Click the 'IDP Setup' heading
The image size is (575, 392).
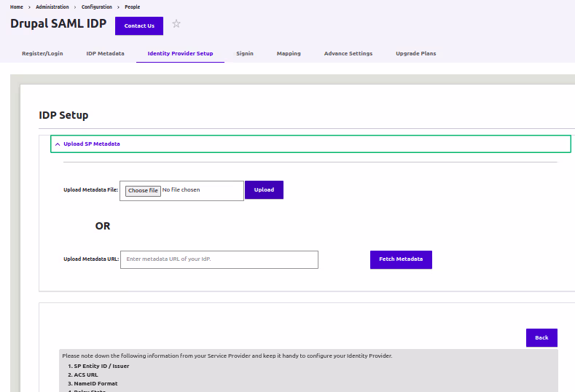tap(63, 115)
